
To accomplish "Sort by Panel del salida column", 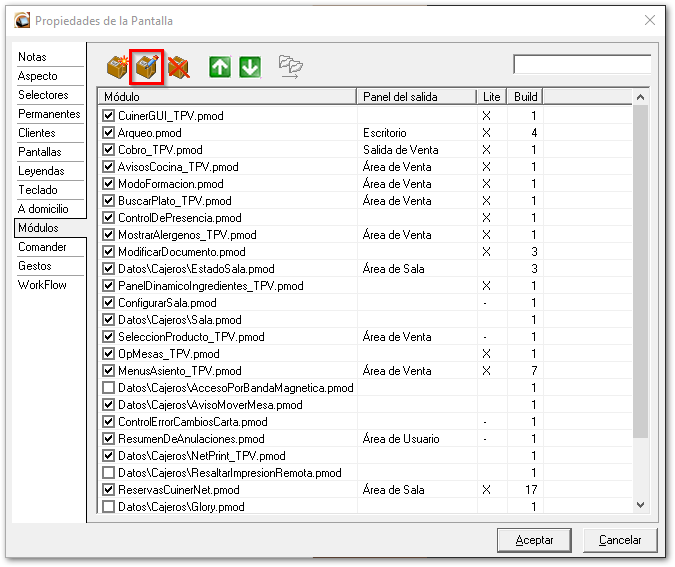I will click(417, 96).
